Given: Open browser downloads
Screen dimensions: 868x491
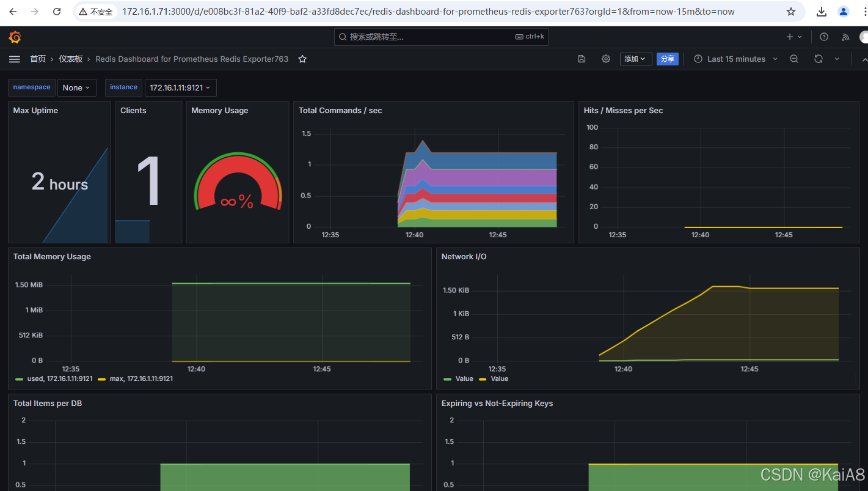Looking at the screenshot, I should coord(822,12).
